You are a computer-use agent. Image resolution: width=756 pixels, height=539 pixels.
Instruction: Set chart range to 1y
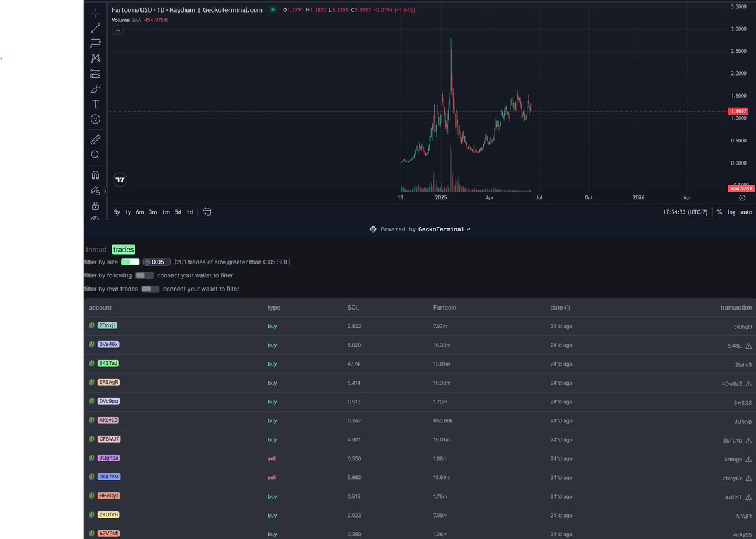pos(129,212)
